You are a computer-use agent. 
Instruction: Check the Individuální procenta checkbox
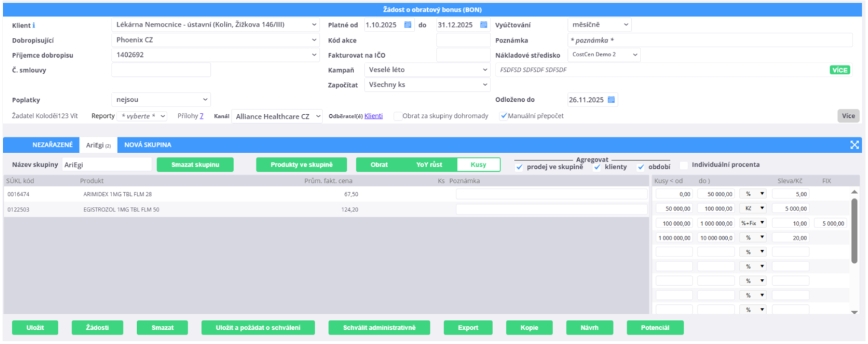pyautogui.click(x=684, y=165)
